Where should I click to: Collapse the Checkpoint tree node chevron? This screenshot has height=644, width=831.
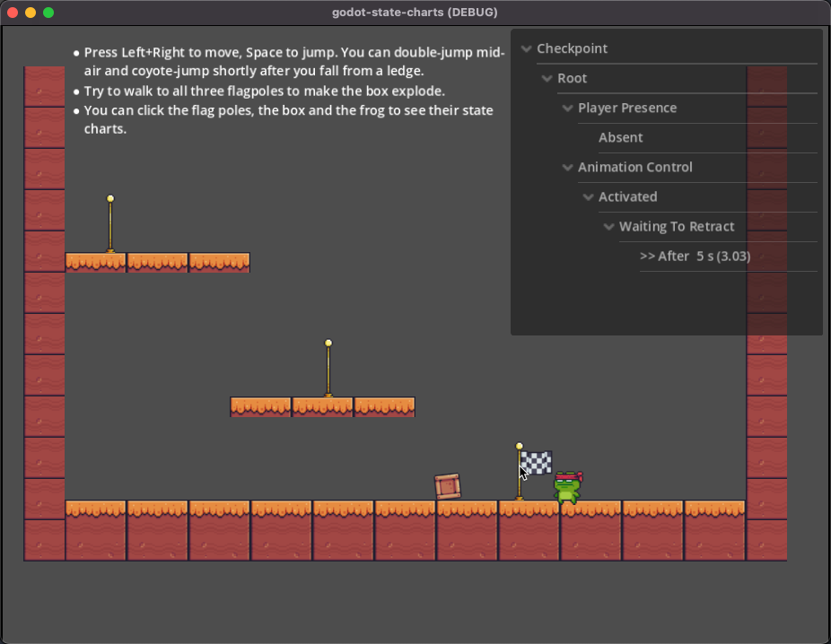click(526, 48)
